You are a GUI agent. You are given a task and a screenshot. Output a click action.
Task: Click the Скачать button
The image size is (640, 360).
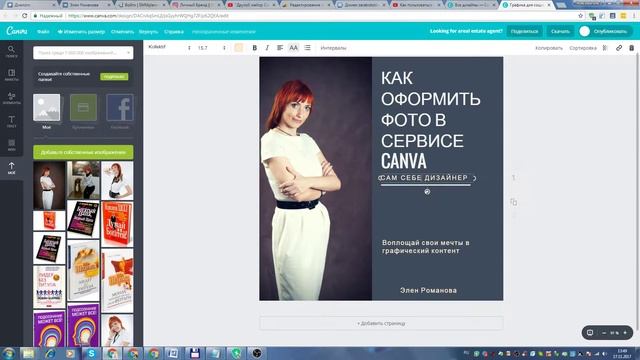click(x=560, y=31)
